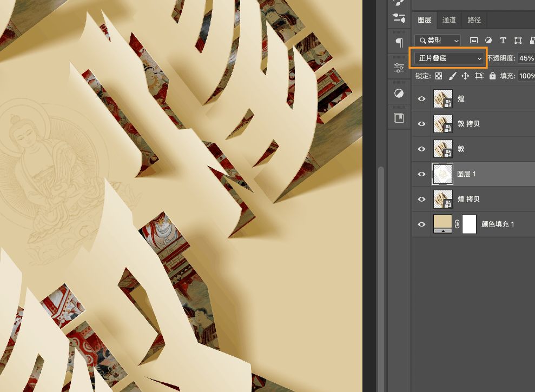535x392 pixels.
Task: Click the 不透明度 opacity label
Action: click(501, 58)
